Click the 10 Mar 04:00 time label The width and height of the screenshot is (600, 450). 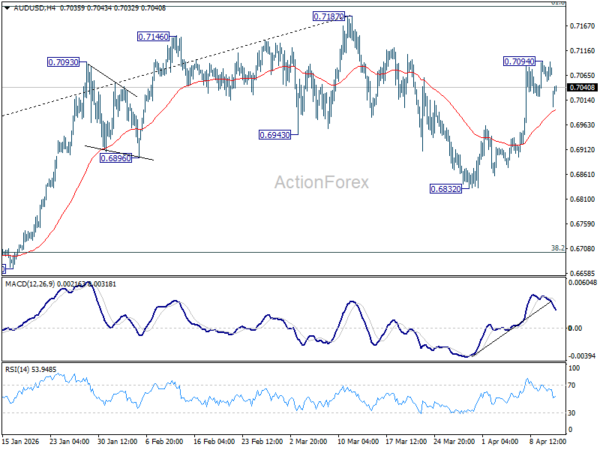tap(358, 441)
